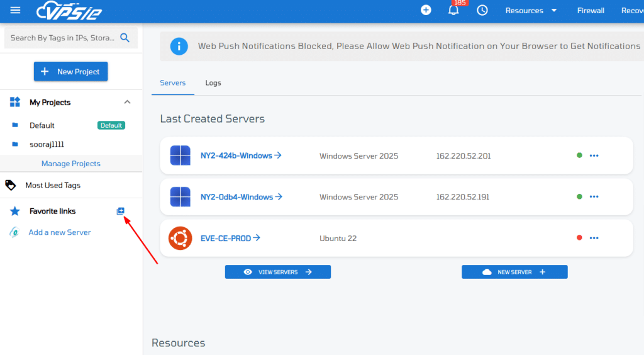
Task: Click Ubuntu logo of EVE-CE-PROD
Action: [x=180, y=238]
